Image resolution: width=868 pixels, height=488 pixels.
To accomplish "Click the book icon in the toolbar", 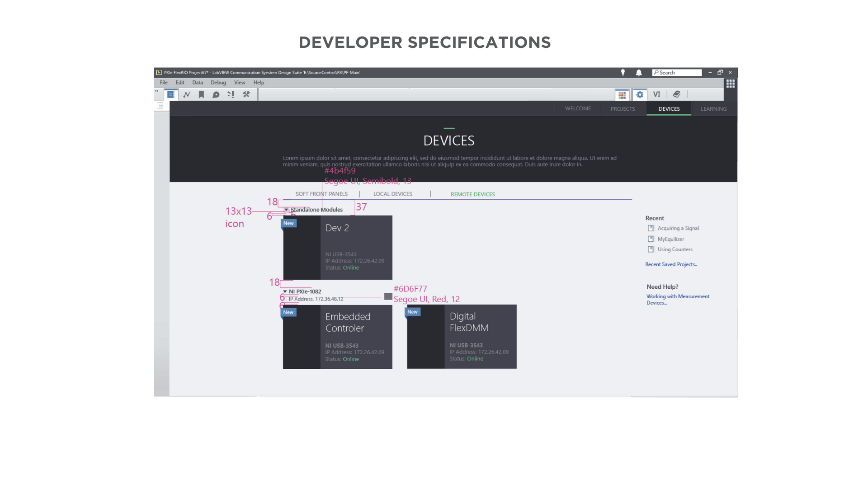I will point(676,94).
